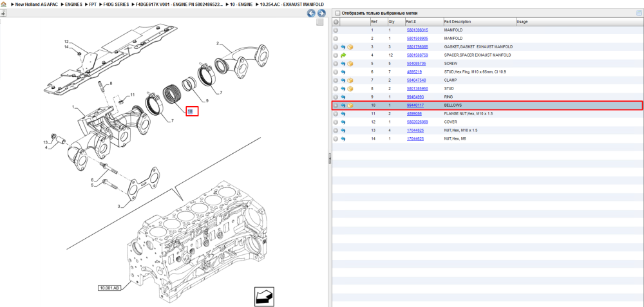644x307 pixels.
Task: Select the round marker for COVER row
Action: point(336,122)
